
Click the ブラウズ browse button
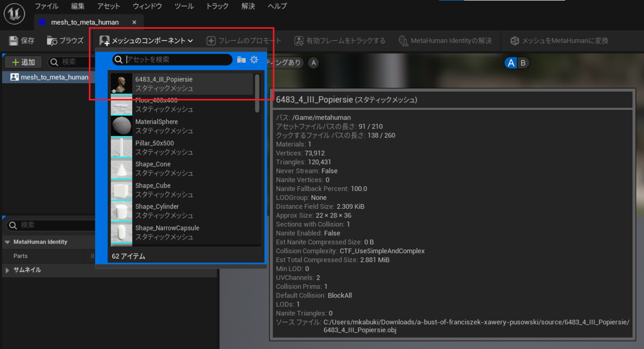coord(65,41)
